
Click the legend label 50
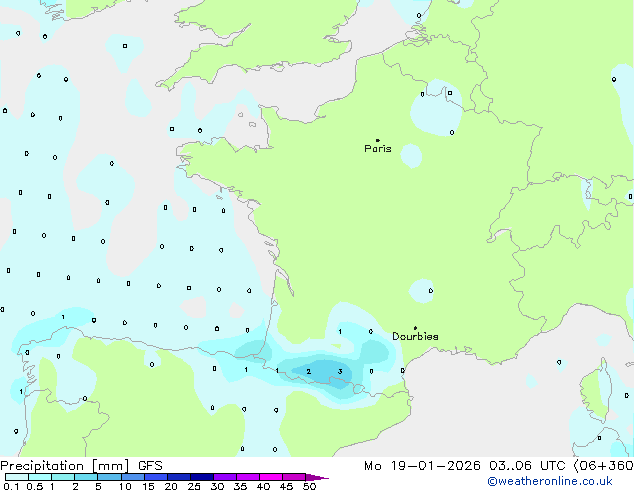[x=310, y=486]
